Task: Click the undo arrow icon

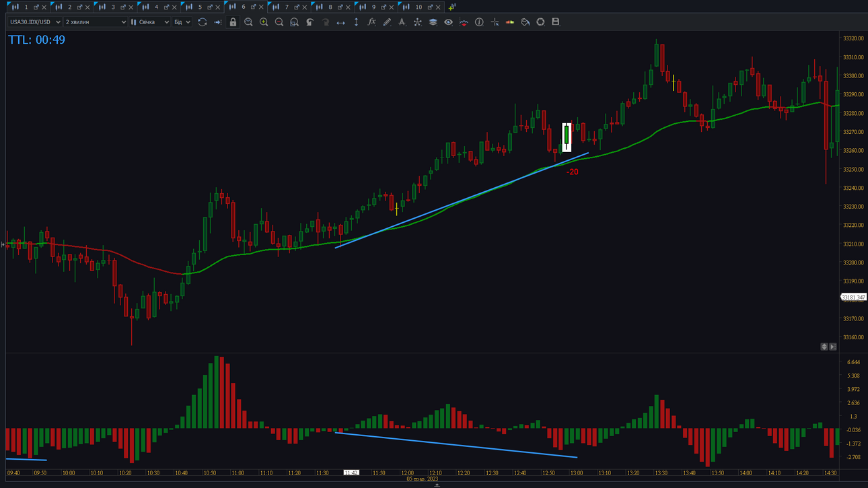Action: coord(310,22)
